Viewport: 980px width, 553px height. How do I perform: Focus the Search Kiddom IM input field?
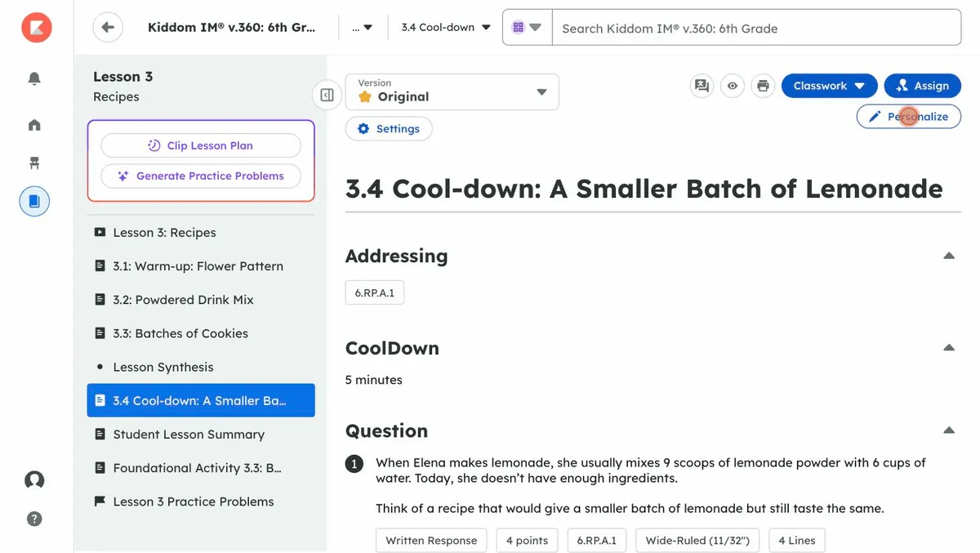click(756, 28)
